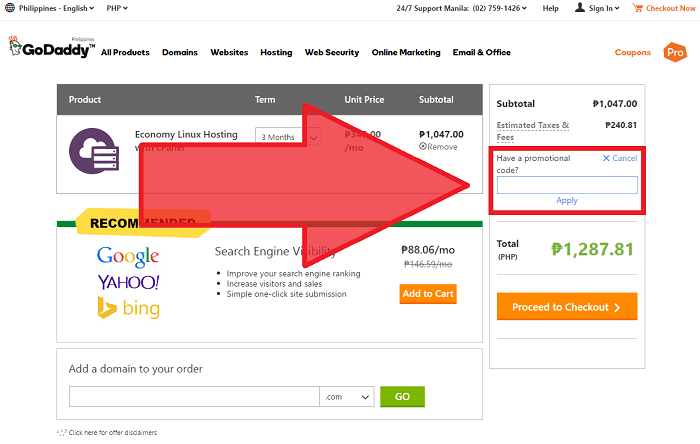Click the ₱88.06/mo price
The image size is (700, 444).
click(428, 250)
